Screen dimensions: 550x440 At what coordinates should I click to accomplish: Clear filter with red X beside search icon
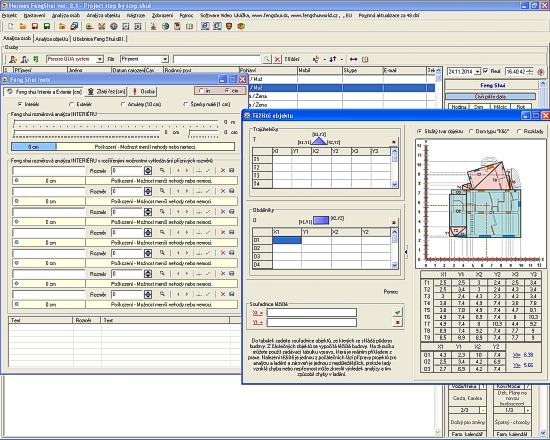pyautogui.click(x=277, y=59)
